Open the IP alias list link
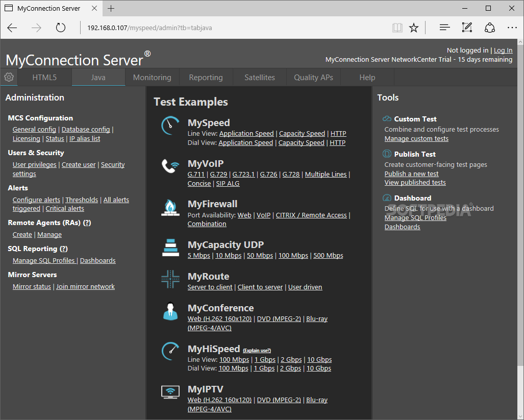 tap(85, 138)
